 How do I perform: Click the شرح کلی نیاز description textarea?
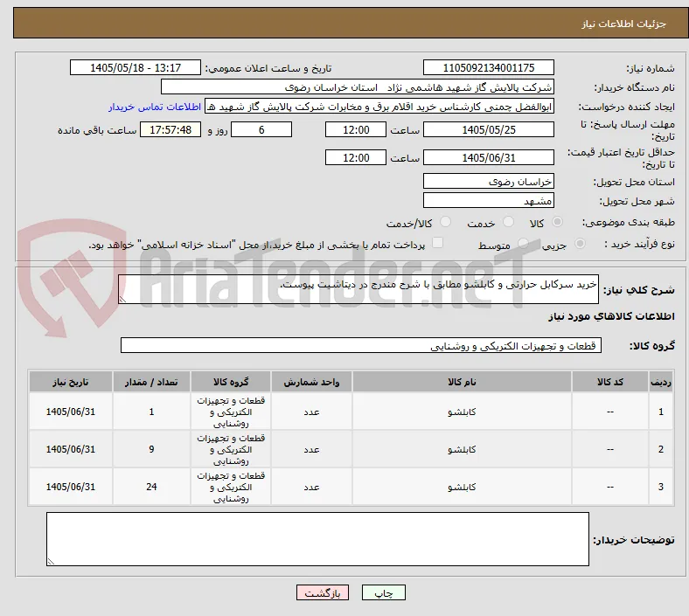[x=358, y=289]
